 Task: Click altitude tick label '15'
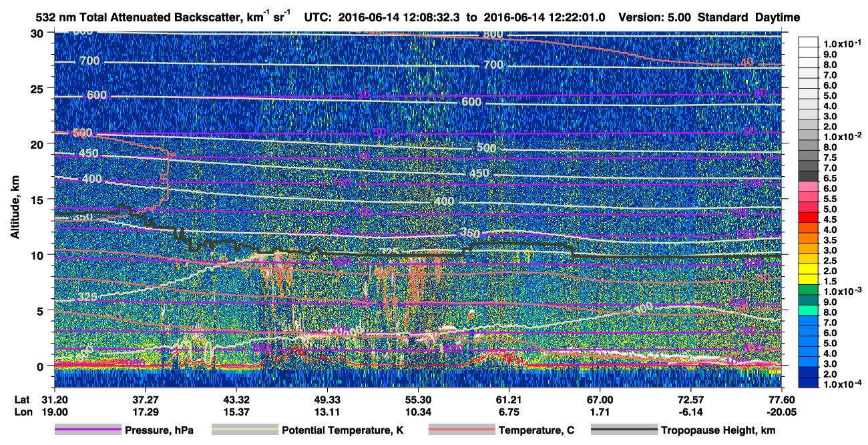(x=39, y=199)
